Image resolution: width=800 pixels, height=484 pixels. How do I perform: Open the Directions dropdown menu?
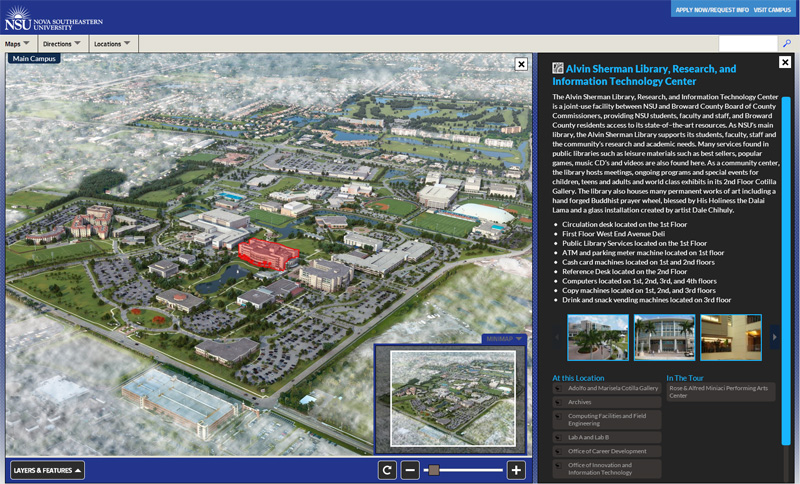tap(62, 44)
